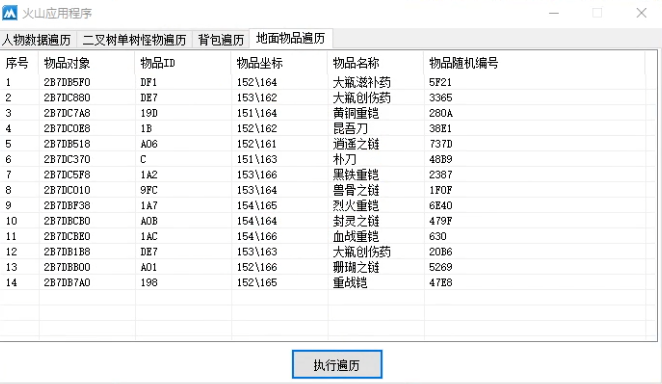Click item ID cell A06
Screen dimensions: 662x384
click(149, 144)
